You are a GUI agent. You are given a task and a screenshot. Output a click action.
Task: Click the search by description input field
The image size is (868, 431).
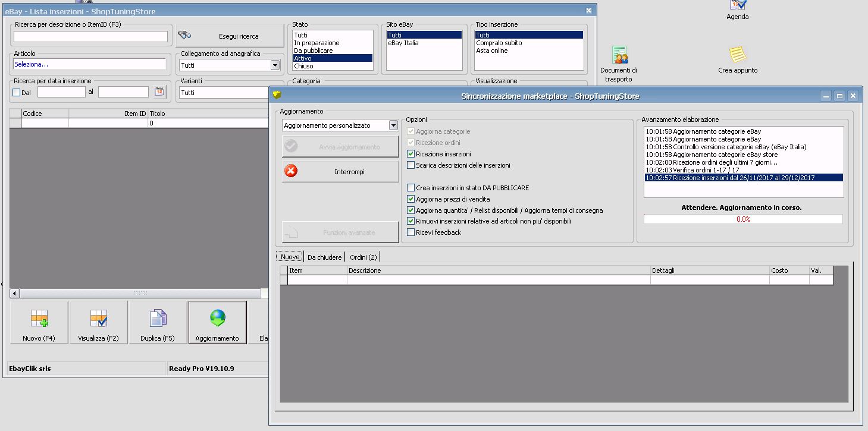pos(90,37)
